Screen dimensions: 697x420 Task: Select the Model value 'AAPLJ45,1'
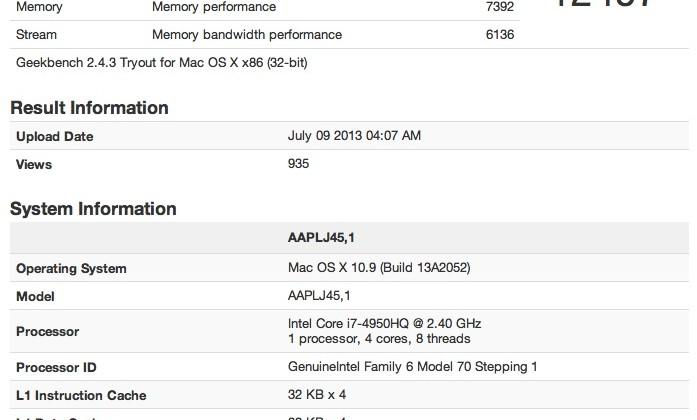319,296
